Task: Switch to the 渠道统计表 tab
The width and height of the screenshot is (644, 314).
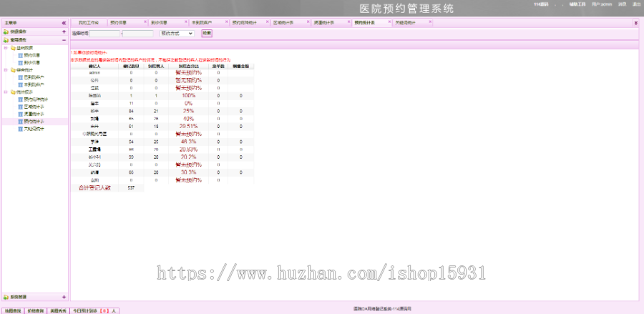Action: coord(323,23)
